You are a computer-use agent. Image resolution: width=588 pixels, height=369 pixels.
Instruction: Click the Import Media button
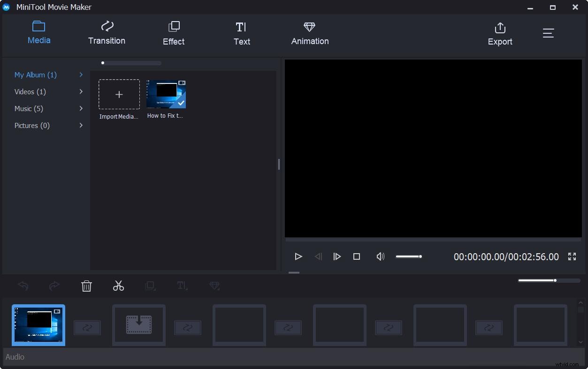pos(119,94)
